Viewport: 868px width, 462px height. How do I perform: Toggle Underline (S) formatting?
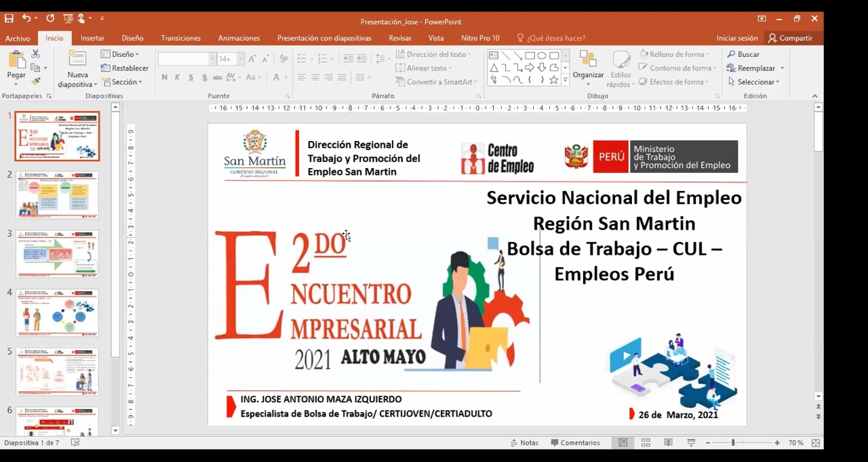point(191,77)
